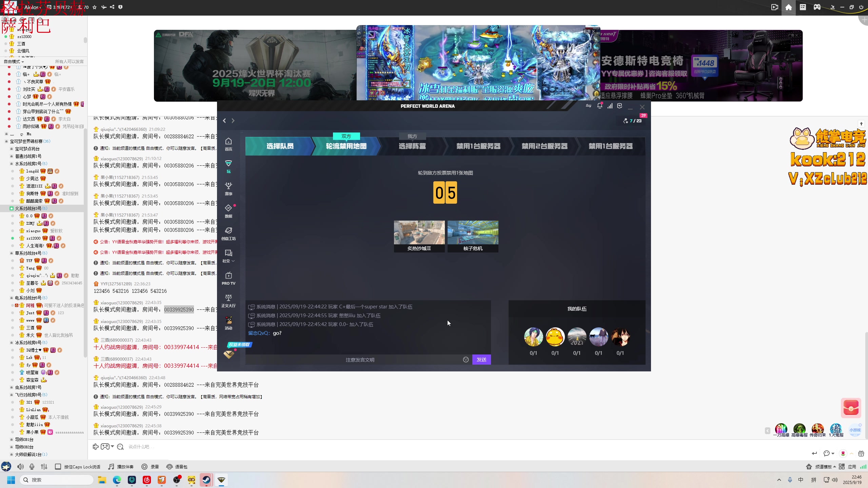Open 语音包 voice pack
Screen dimensions: 868x488
[177, 467]
